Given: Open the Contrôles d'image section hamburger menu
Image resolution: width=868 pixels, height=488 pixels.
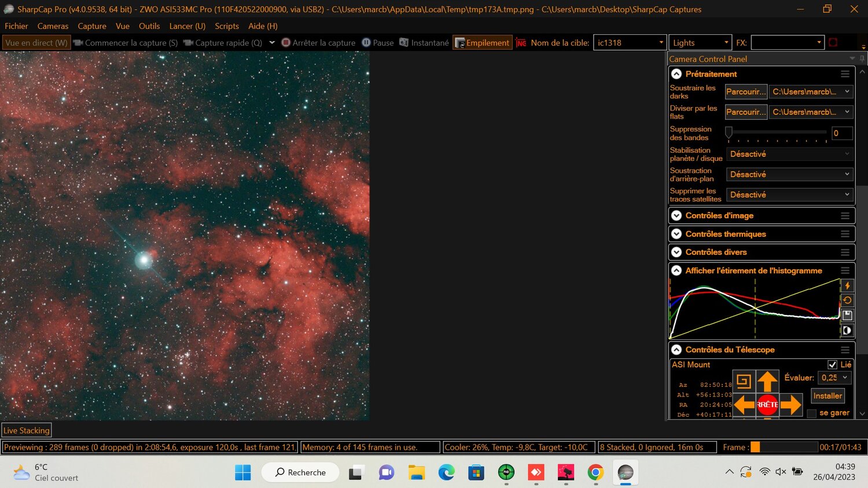Looking at the screenshot, I should tap(845, 215).
